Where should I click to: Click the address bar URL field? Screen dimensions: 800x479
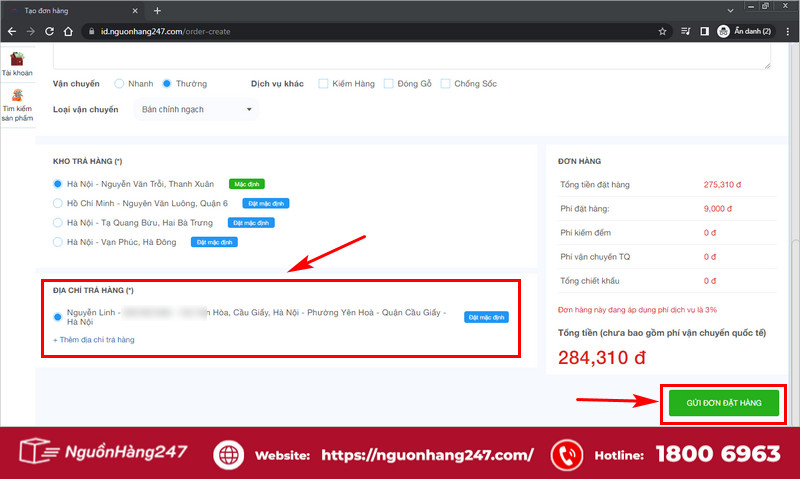pos(372,31)
